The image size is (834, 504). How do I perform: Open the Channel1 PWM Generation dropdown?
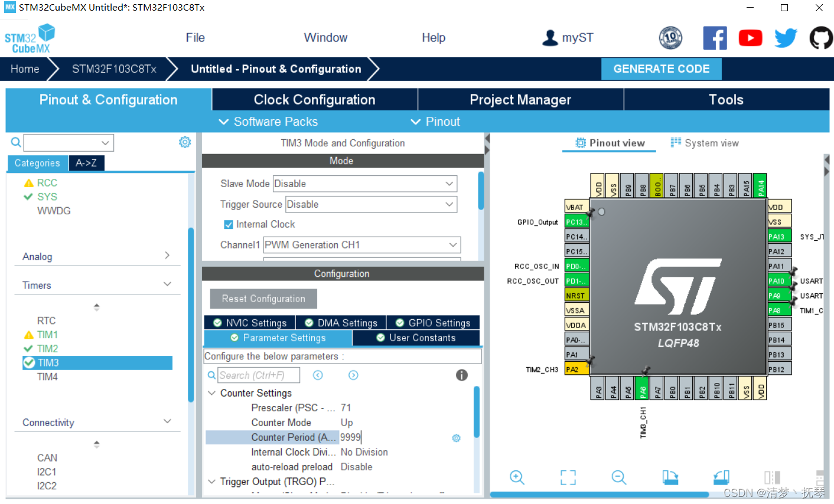[x=362, y=245]
